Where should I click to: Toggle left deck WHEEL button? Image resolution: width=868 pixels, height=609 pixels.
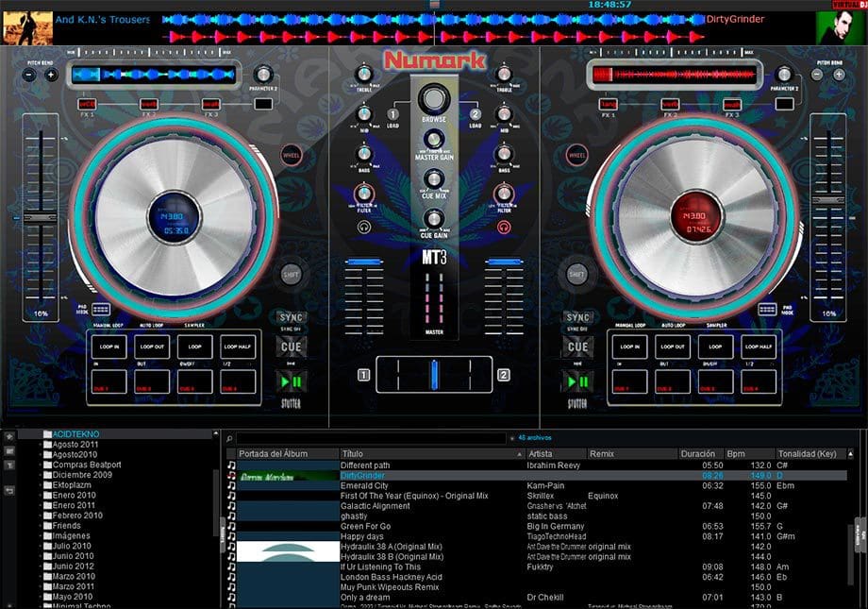click(292, 156)
